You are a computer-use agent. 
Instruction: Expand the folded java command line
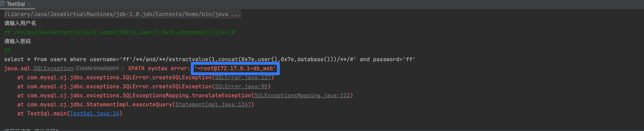click(x=236, y=14)
